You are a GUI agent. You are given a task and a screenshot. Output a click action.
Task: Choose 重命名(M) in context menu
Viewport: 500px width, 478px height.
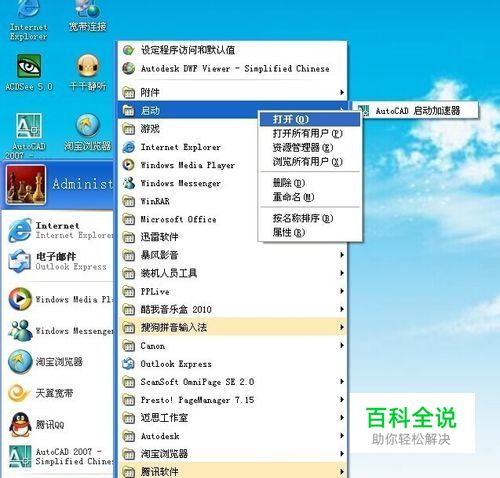[x=310, y=197]
